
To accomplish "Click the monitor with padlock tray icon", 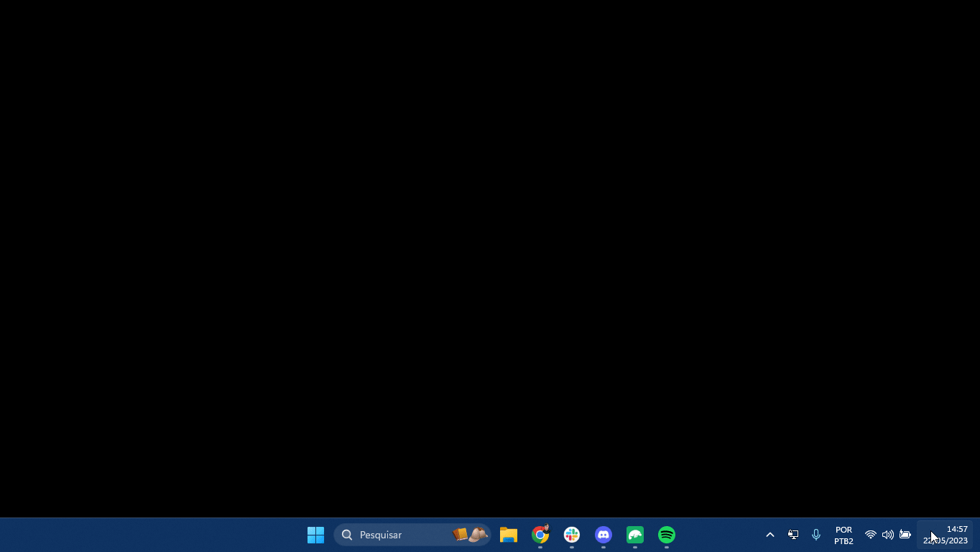I will [793, 535].
